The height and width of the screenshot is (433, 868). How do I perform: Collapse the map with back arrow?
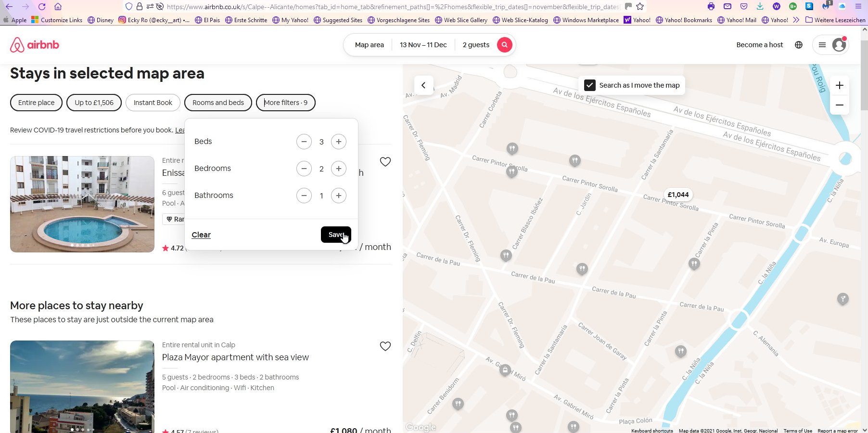pyautogui.click(x=423, y=85)
